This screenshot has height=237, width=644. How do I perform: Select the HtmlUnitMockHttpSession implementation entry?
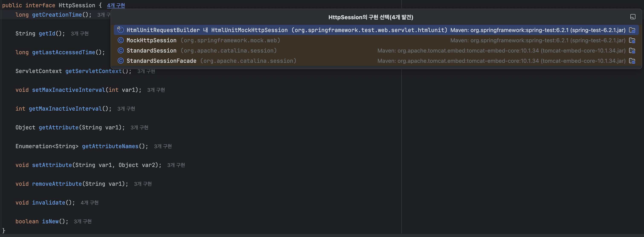249,30
